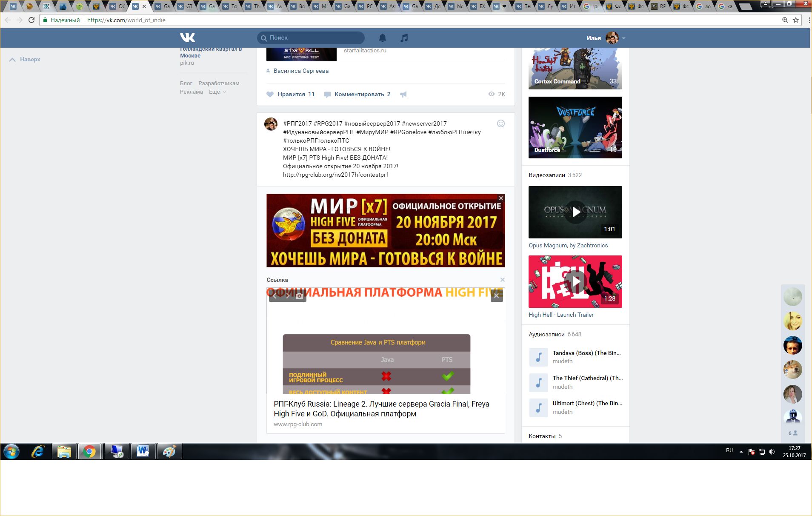Switch the RU input language indicator
This screenshot has width=812, height=516.
pos(729,450)
